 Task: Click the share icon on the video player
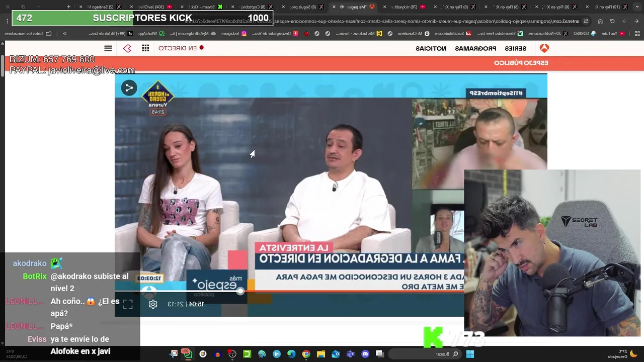[x=129, y=88]
